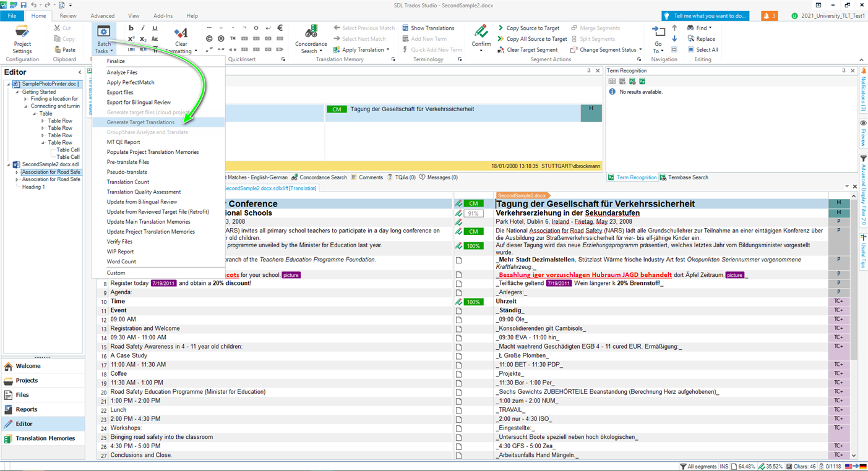Open the Translation Memories view
The height and width of the screenshot is (471, 868).
pyautogui.click(x=45, y=438)
